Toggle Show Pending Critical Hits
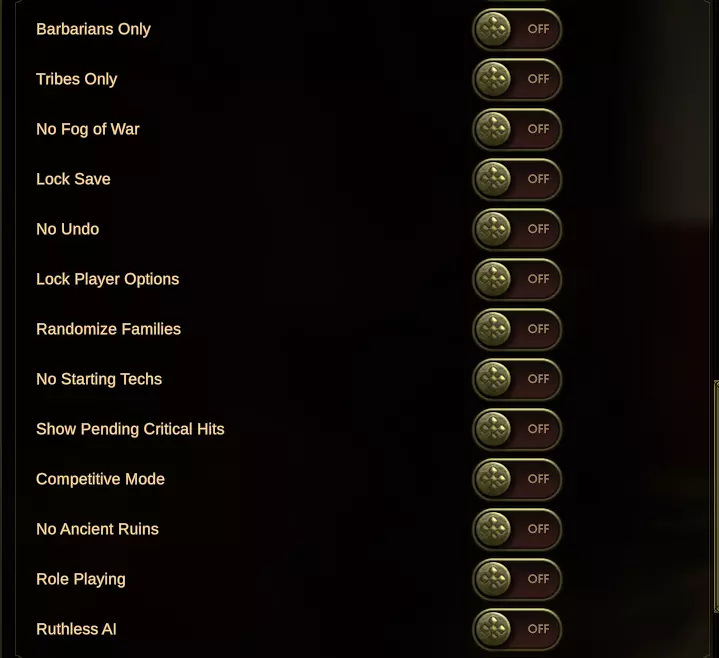The width and height of the screenshot is (719, 658). click(x=517, y=429)
